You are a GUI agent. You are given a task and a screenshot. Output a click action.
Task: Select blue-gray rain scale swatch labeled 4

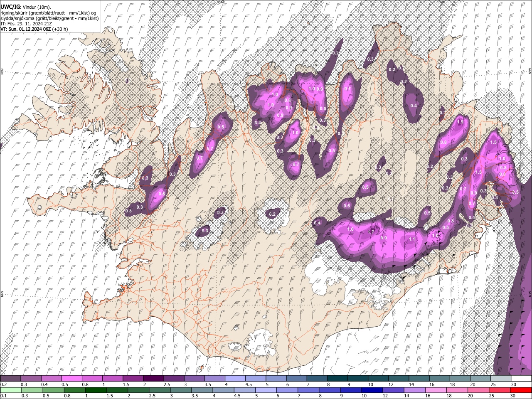[223, 390]
